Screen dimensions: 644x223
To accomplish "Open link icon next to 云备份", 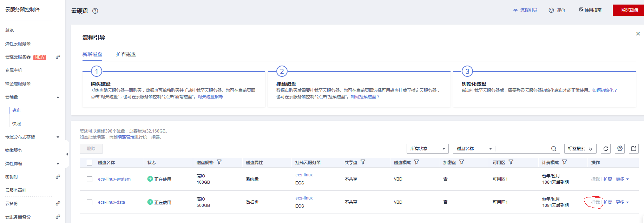I will pos(58,203).
